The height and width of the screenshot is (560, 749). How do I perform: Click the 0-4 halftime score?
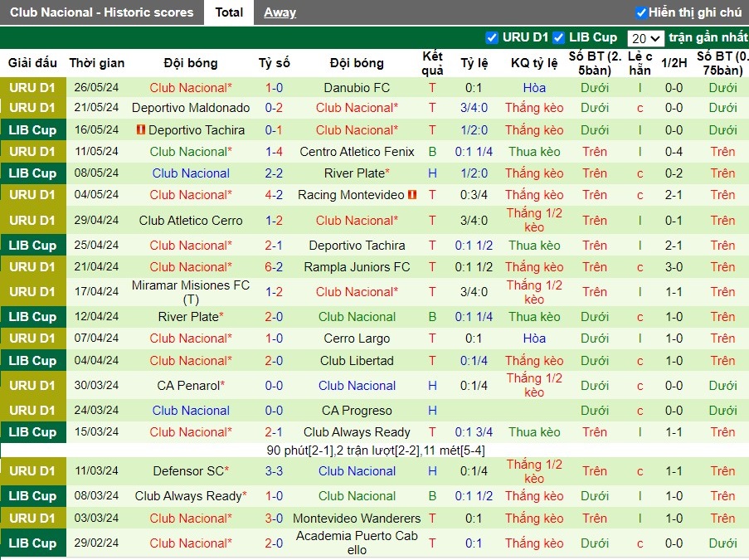674,152
